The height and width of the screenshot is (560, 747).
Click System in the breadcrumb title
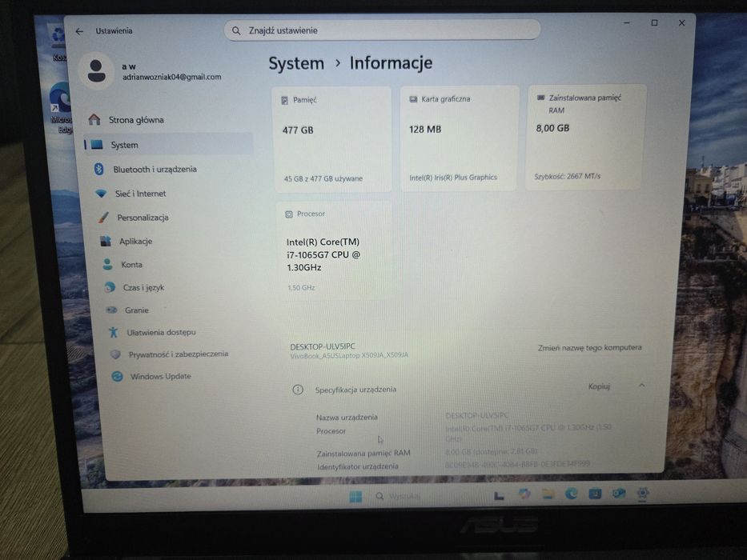[296, 63]
